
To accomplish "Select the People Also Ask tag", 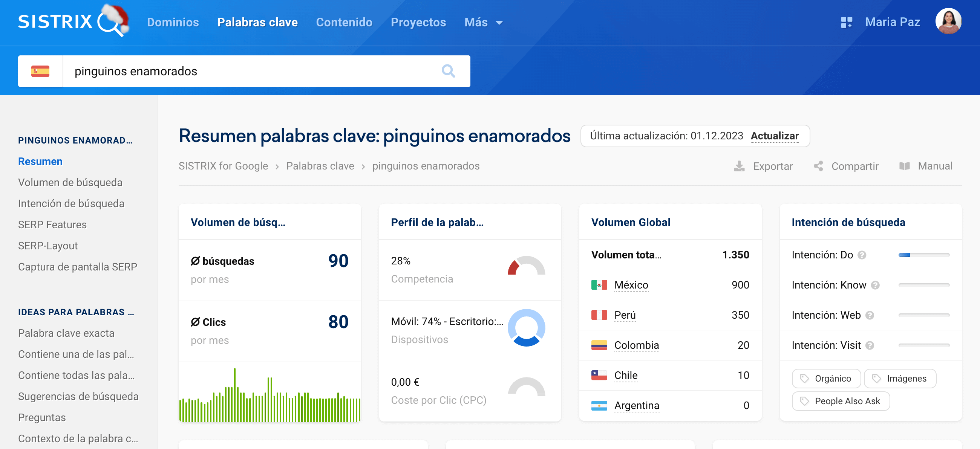I will 841,401.
